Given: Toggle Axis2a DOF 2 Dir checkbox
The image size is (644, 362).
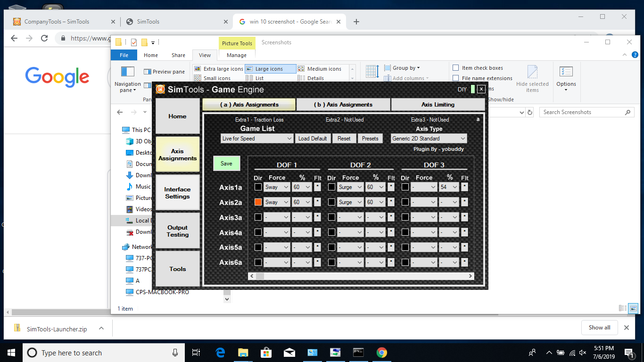Looking at the screenshot, I should (331, 202).
